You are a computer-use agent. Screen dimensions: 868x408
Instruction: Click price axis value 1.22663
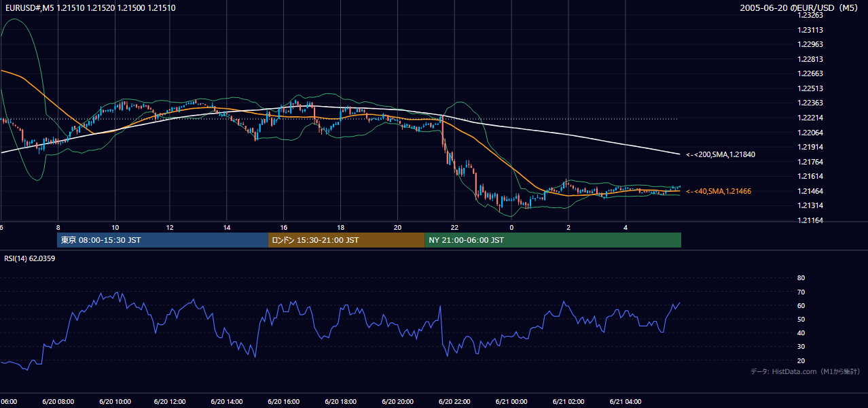[810, 73]
